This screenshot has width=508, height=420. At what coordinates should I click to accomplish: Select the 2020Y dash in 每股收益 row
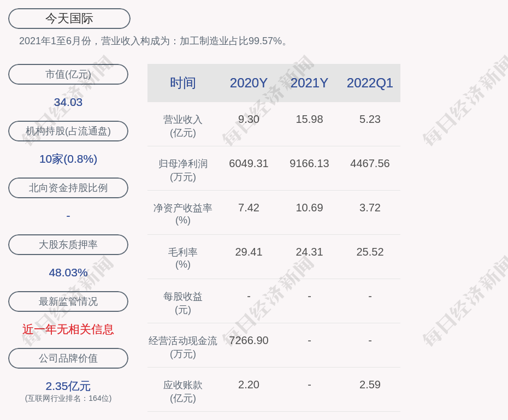249,297
